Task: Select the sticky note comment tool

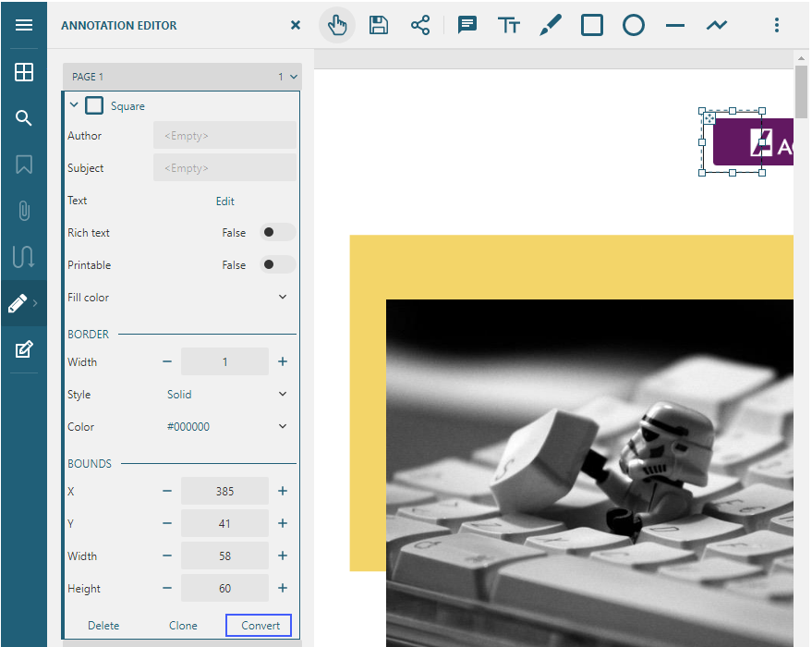Action: coord(467,25)
